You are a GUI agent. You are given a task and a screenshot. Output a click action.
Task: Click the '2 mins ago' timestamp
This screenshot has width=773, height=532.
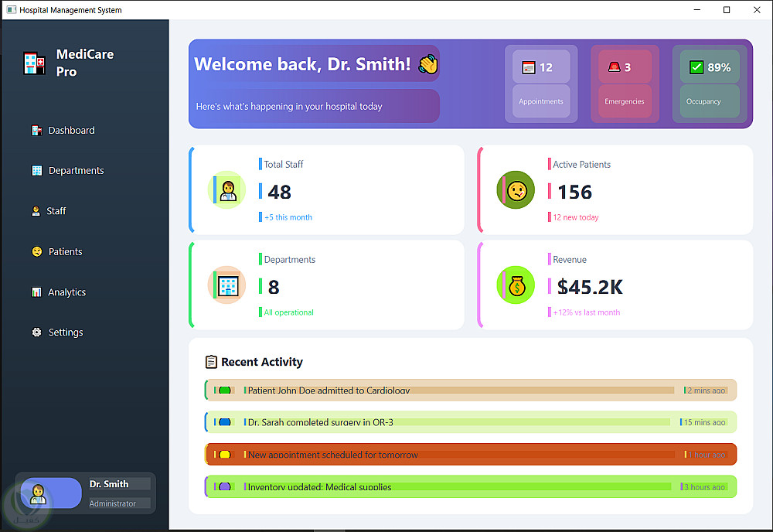pyautogui.click(x=707, y=390)
